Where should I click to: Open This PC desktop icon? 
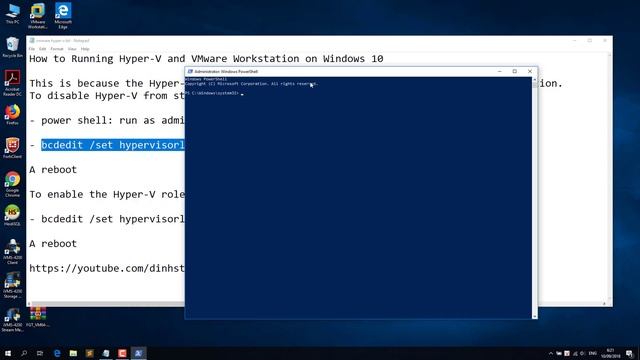click(x=12, y=13)
